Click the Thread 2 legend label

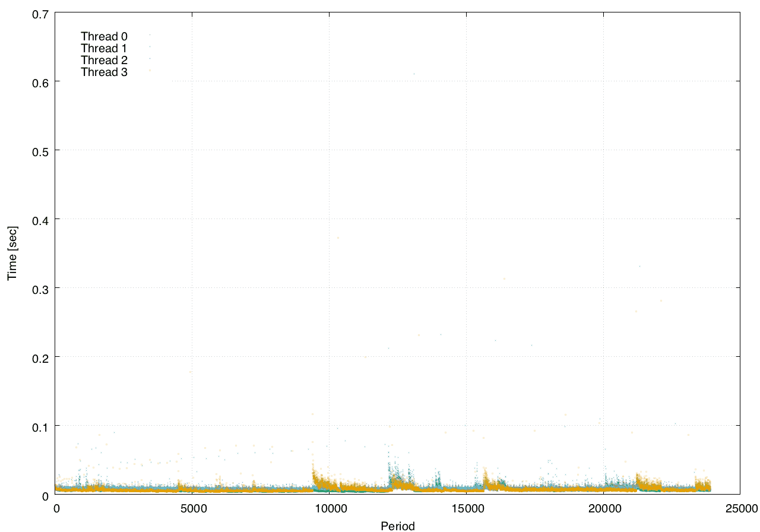click(x=104, y=60)
